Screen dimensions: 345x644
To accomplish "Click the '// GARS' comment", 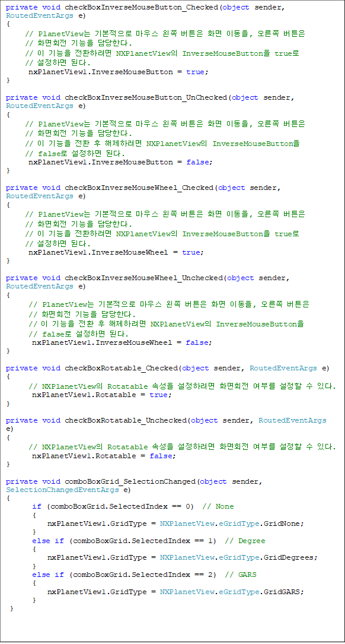I will click(241, 575).
